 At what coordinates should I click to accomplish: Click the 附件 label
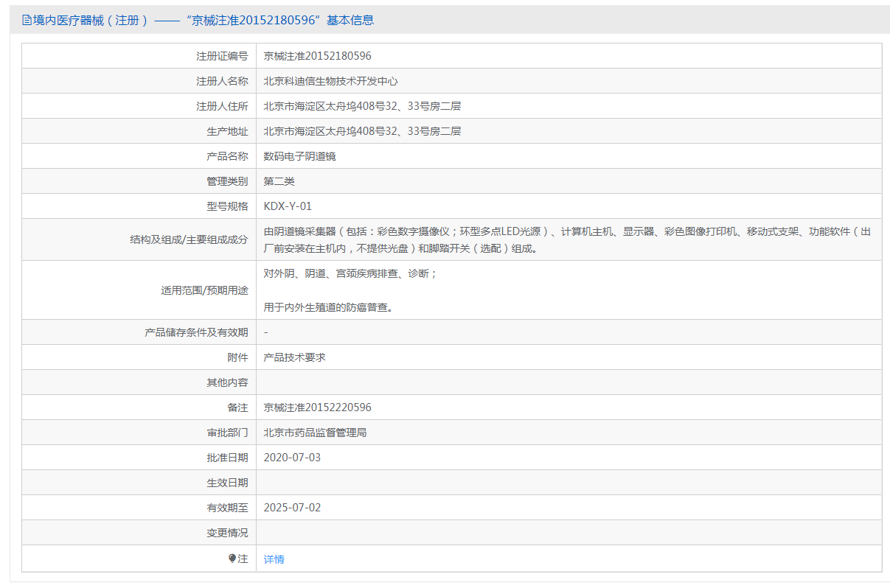click(237, 357)
